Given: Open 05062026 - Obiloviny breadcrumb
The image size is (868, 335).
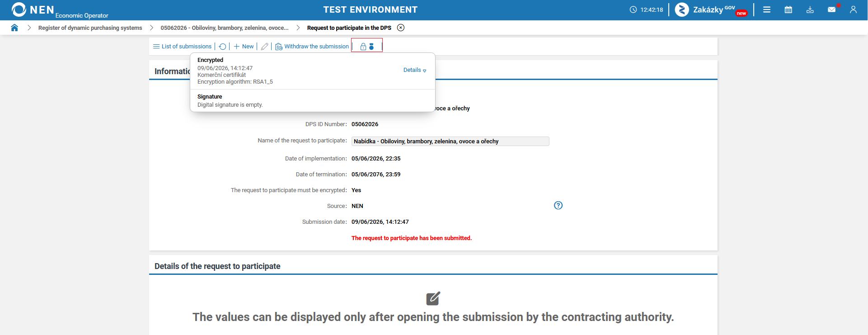Looking at the screenshot, I should click(x=225, y=28).
